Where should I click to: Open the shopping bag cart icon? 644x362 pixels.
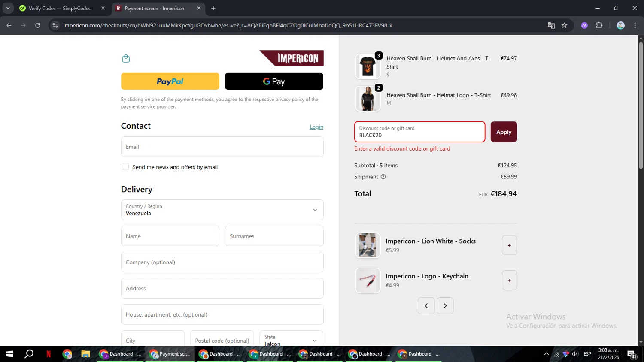tap(126, 58)
